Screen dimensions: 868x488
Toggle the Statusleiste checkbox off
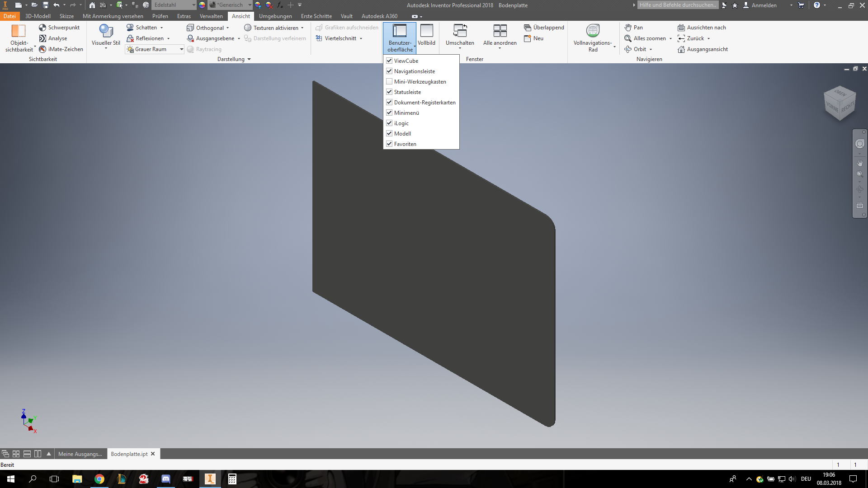tap(389, 92)
